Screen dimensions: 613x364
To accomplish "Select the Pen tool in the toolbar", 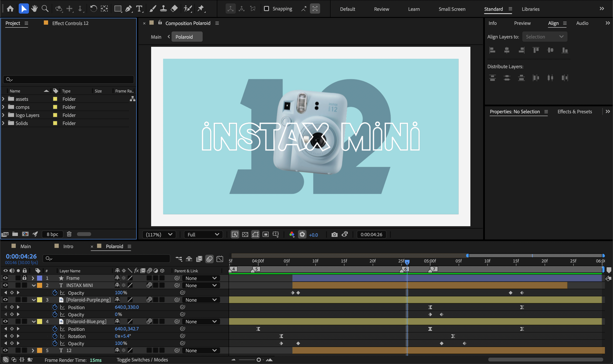I will pos(128,9).
